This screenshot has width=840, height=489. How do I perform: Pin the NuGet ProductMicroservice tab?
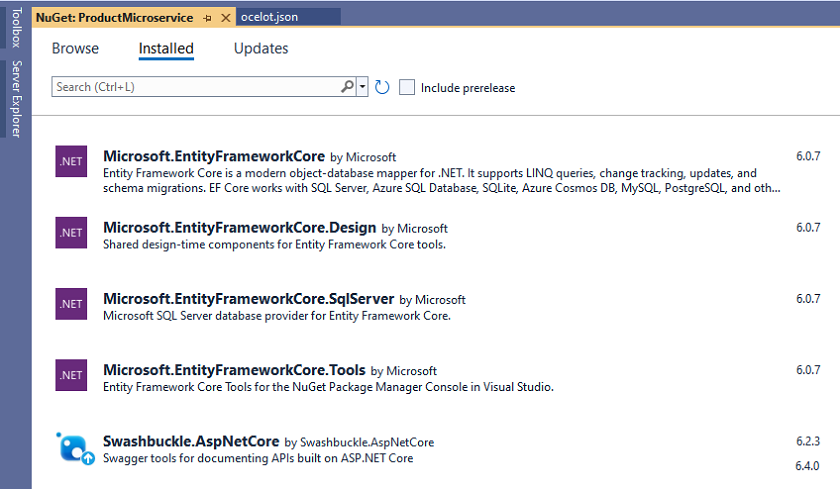(x=207, y=18)
